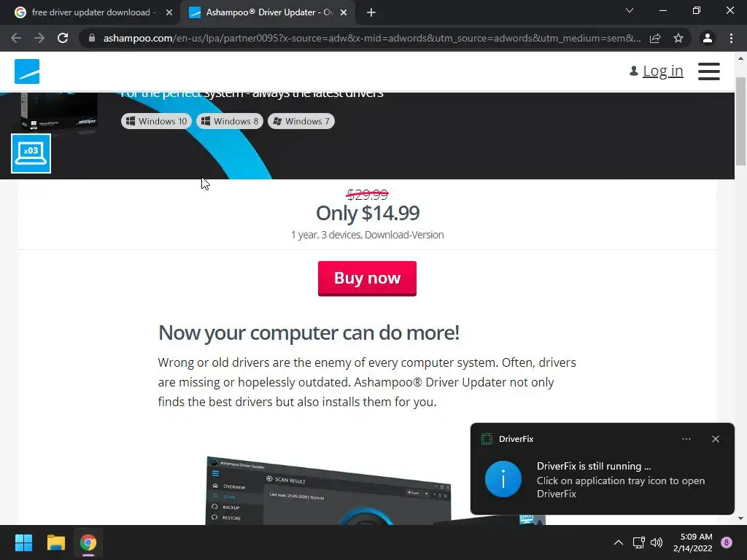Bookmark this page with the star icon
The image size is (747, 560).
(x=678, y=38)
